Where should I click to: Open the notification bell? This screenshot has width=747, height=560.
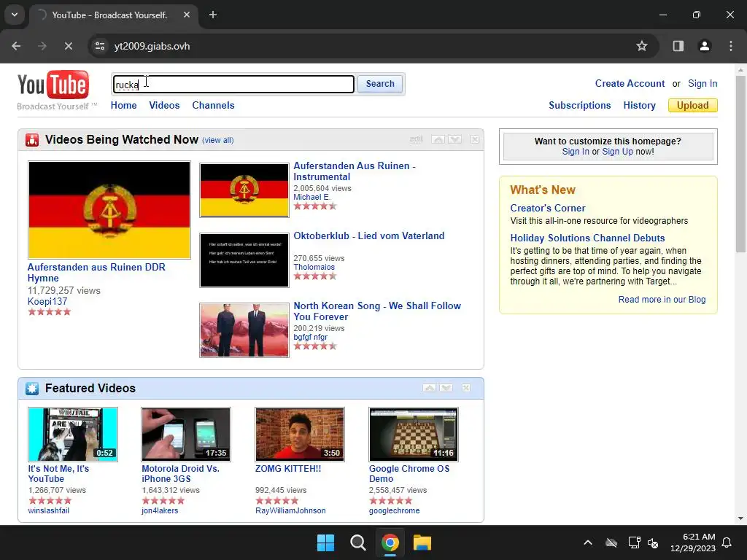727,542
